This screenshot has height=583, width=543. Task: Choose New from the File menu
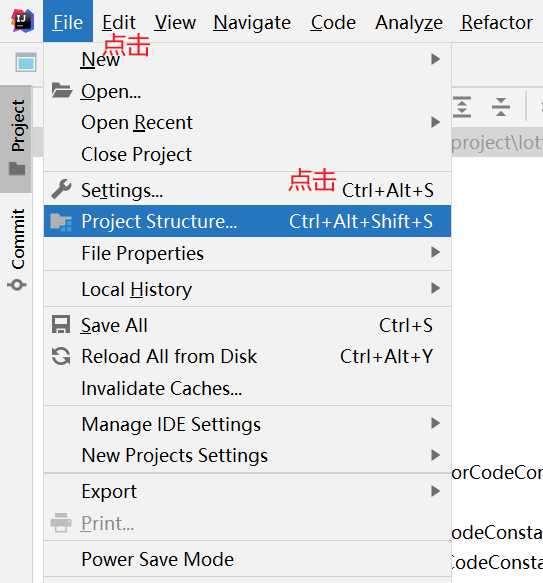(x=247, y=59)
